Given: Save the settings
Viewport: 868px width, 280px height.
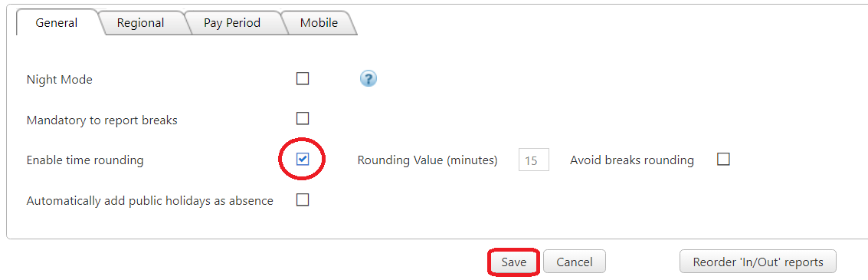Looking at the screenshot, I should coord(514,262).
